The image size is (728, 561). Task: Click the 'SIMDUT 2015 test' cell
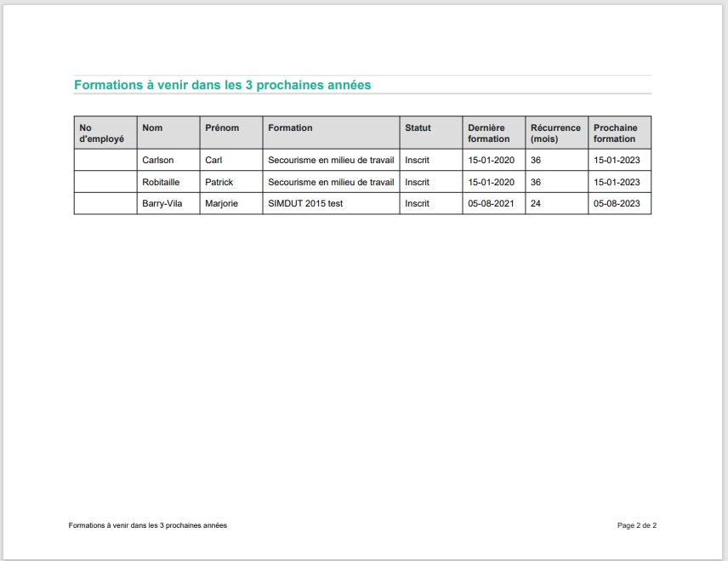(x=331, y=203)
